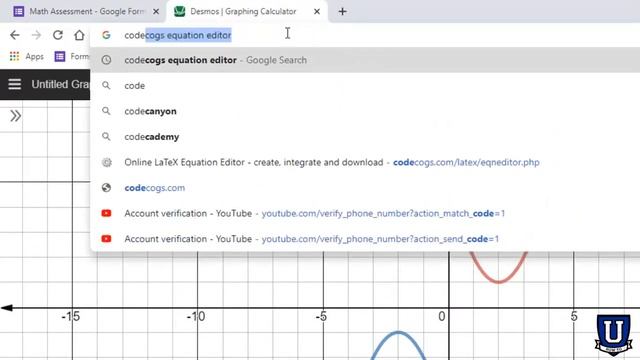Click the magnifier icon beside codecademy
The height and width of the screenshot is (360, 640).
point(106,137)
